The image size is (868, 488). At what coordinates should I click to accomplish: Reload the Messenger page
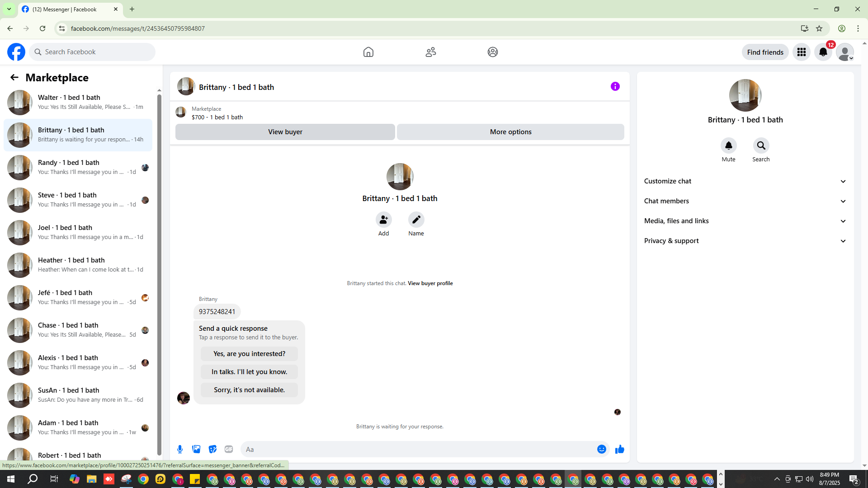pos(42,28)
